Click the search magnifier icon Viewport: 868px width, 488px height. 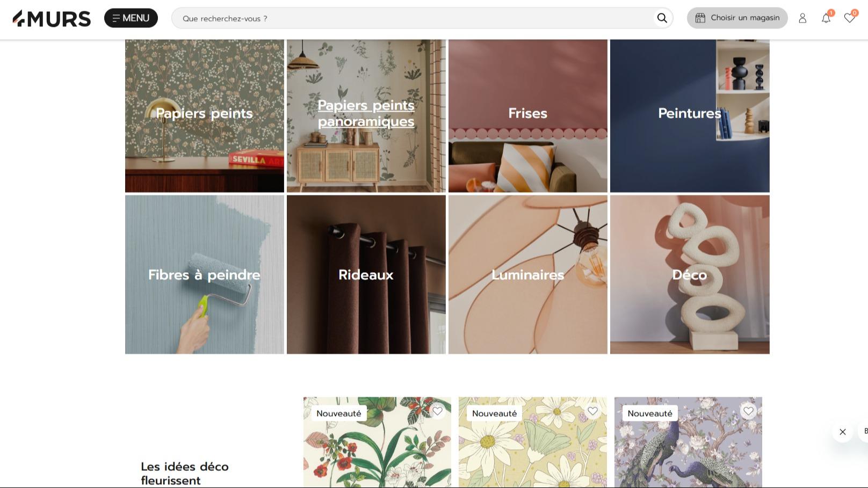coord(662,18)
